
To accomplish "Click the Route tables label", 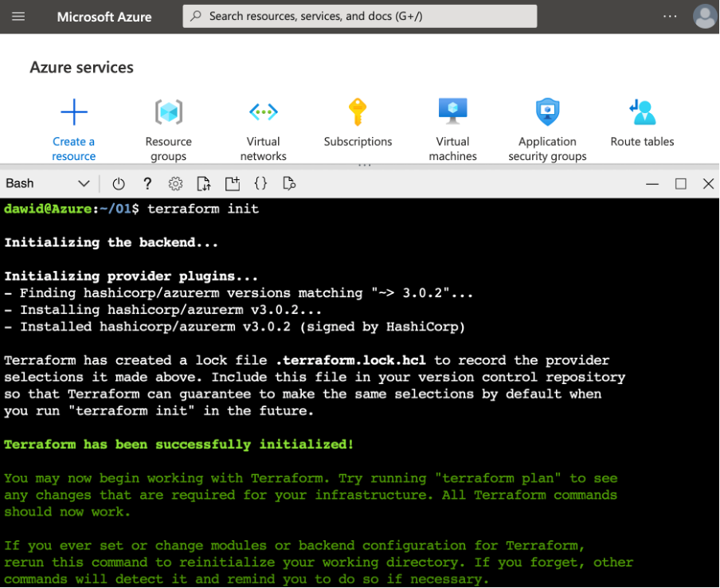I will (x=642, y=142).
